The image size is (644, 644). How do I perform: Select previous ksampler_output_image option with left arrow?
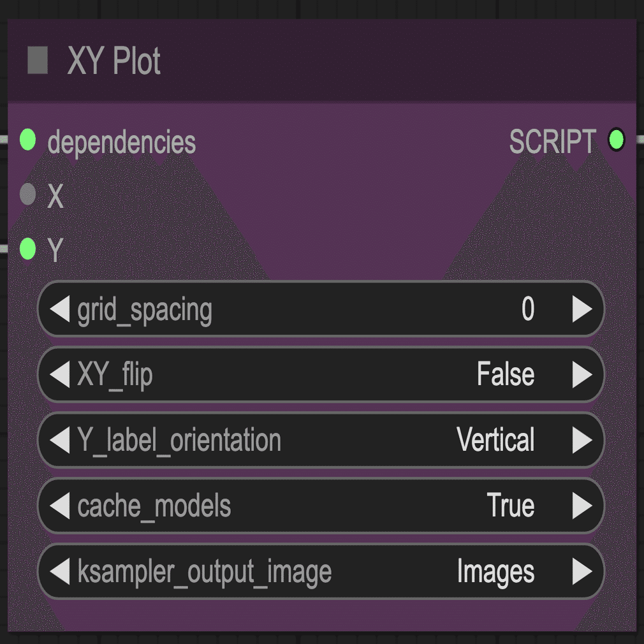(x=60, y=571)
